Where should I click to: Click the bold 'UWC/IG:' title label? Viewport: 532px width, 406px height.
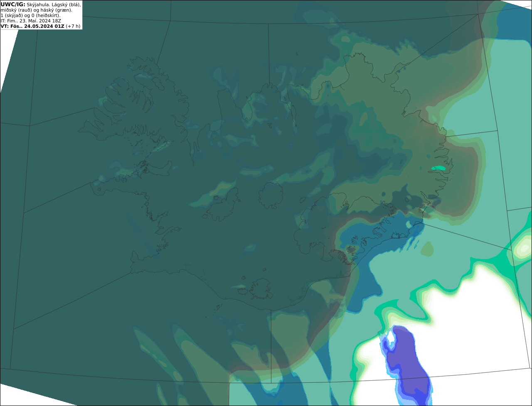click(x=13, y=4)
